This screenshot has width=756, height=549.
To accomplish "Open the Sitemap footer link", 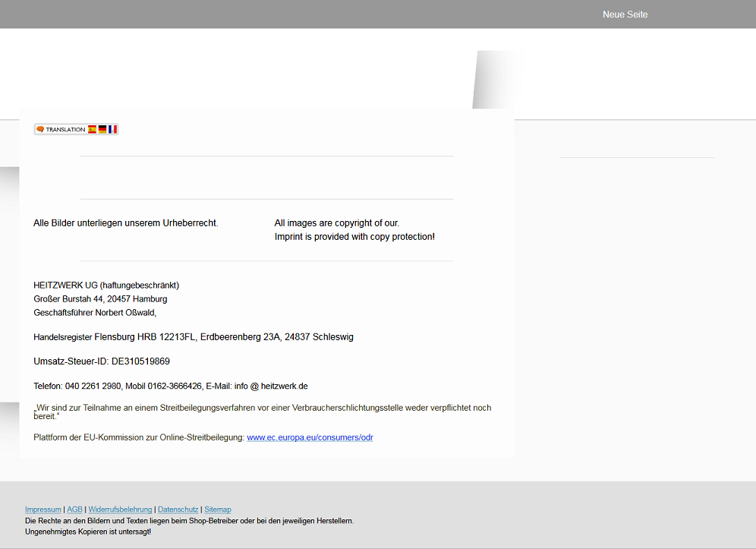I will (x=218, y=510).
